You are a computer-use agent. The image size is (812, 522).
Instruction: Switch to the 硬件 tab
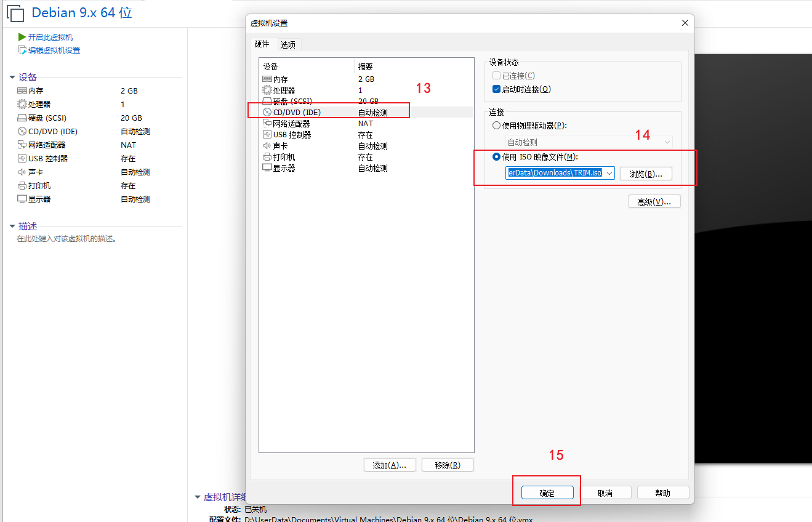pos(262,44)
